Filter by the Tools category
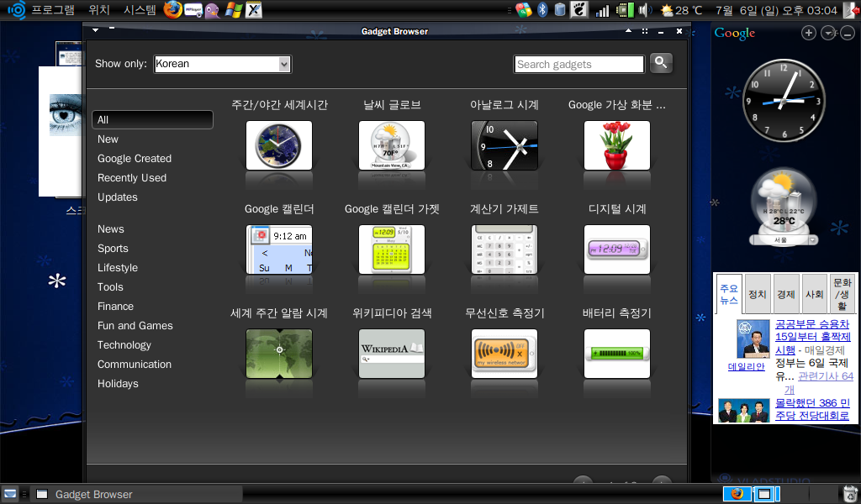This screenshot has height=504, width=861. tap(110, 286)
